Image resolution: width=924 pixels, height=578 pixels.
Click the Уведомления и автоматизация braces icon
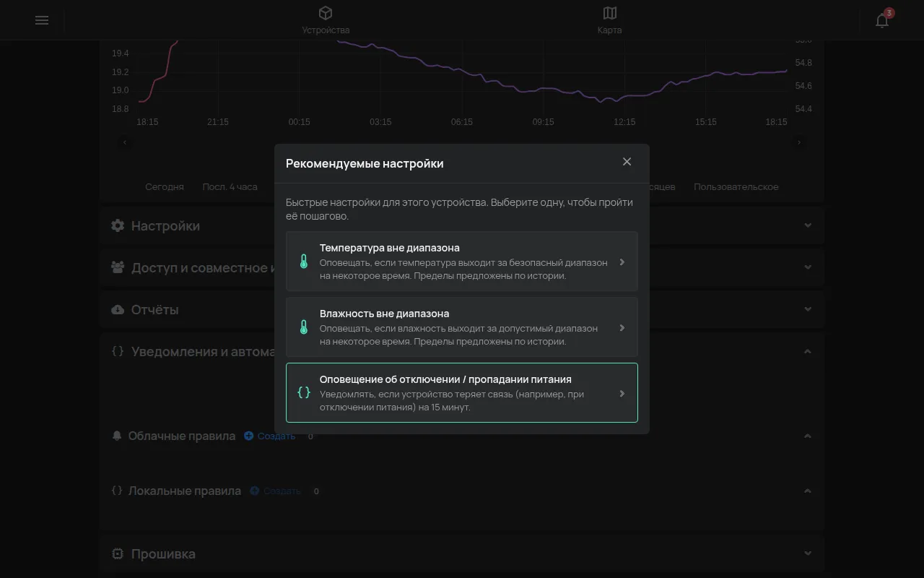118,351
